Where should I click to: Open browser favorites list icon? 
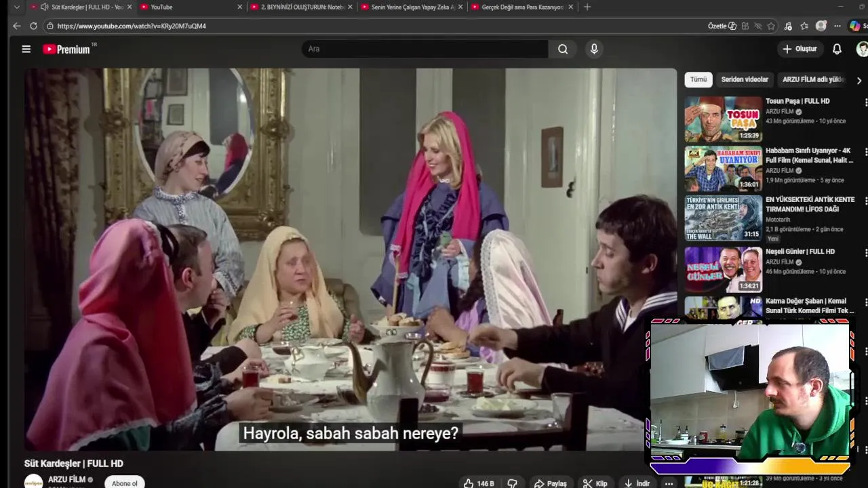click(804, 26)
